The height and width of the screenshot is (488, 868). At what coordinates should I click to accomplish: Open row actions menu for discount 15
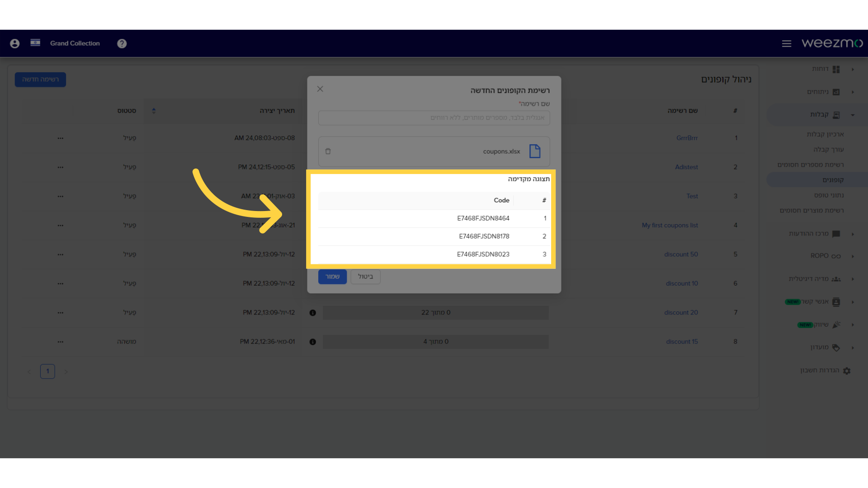[61, 342]
